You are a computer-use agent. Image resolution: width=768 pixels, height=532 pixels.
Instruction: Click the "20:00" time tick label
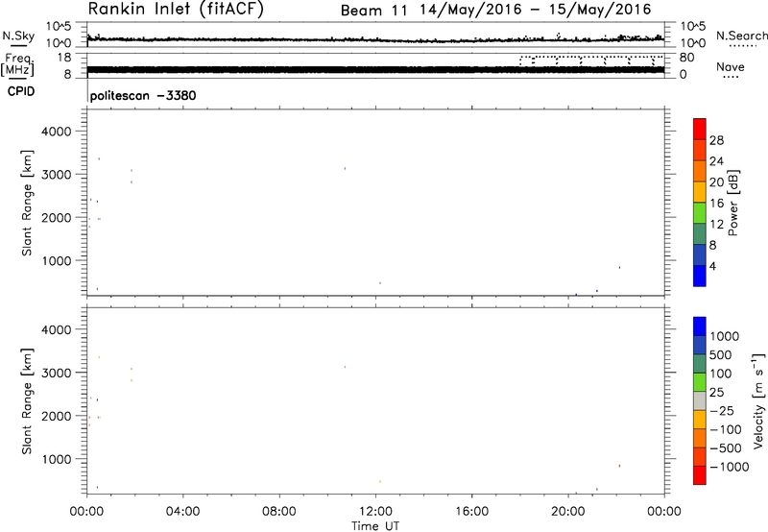(x=568, y=512)
